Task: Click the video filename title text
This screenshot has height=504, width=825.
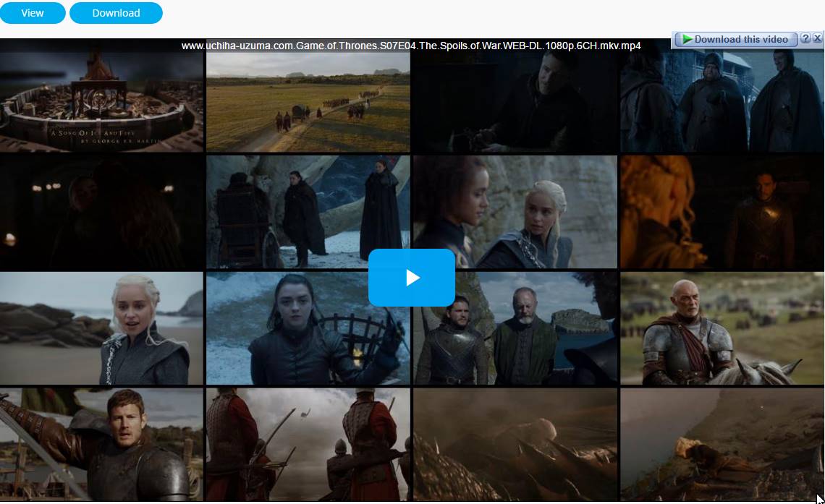Action: click(x=411, y=46)
